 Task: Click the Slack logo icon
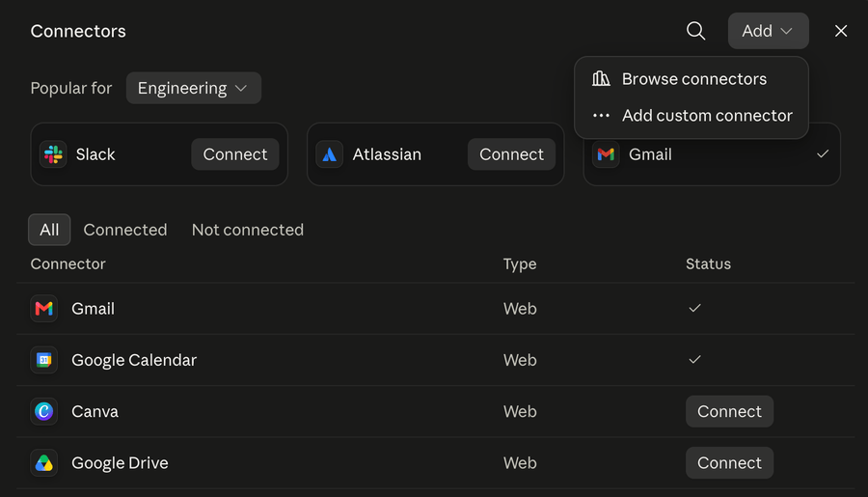click(53, 154)
